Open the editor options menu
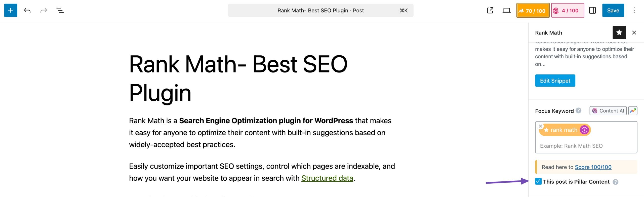Viewport: 644px width, 197px height. pos(634,10)
